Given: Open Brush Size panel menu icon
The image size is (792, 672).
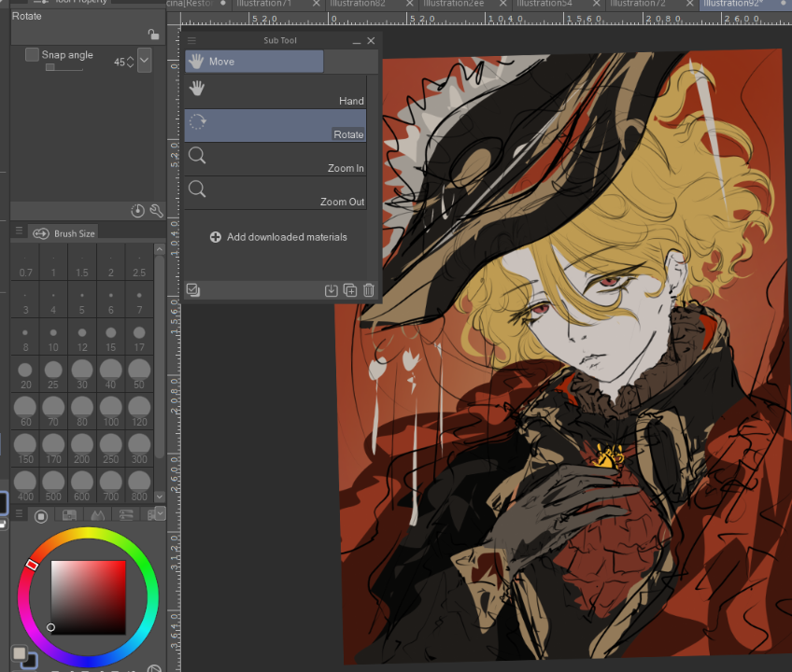Looking at the screenshot, I should 19,231.
